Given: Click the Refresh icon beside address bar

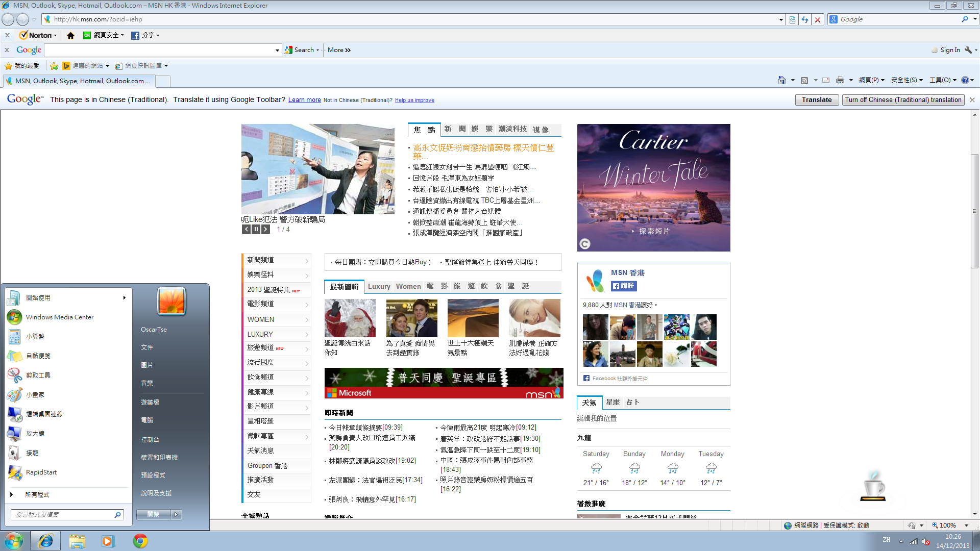Looking at the screenshot, I should tap(805, 19).
